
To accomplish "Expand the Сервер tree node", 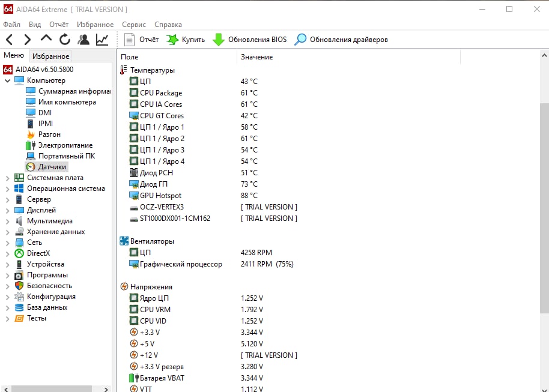I will pyautogui.click(x=7, y=200).
